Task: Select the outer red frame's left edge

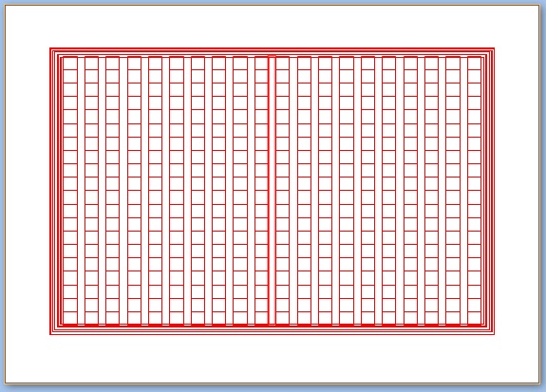Action: (50, 192)
